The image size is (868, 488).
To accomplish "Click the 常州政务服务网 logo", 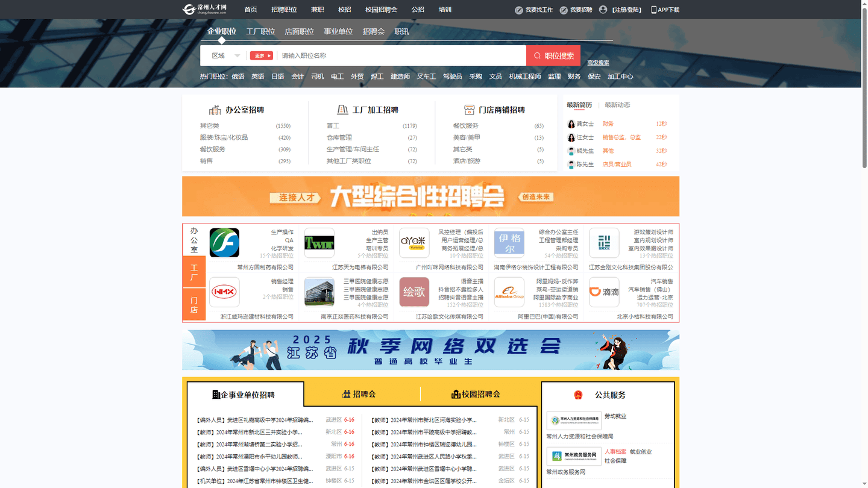I will click(x=574, y=456).
